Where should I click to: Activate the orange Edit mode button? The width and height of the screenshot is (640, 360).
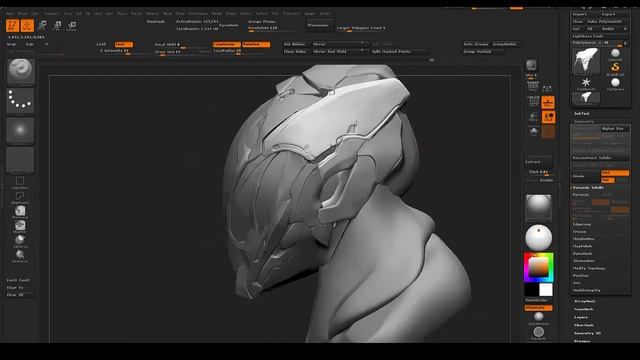click(x=13, y=26)
